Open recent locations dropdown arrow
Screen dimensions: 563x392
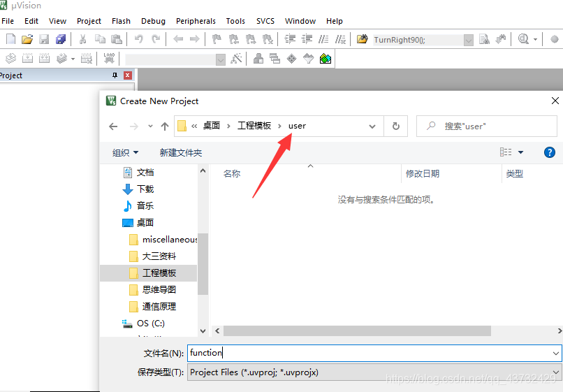pos(150,126)
